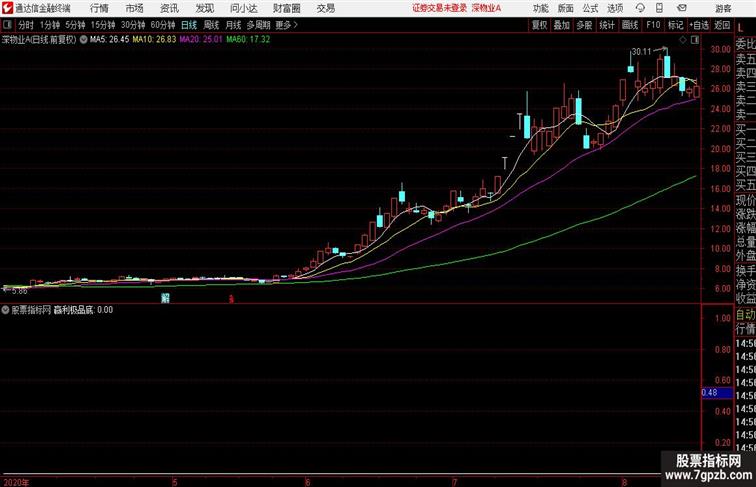Open the 功能 menu
This screenshot has height=487, width=756.
tap(540, 8)
